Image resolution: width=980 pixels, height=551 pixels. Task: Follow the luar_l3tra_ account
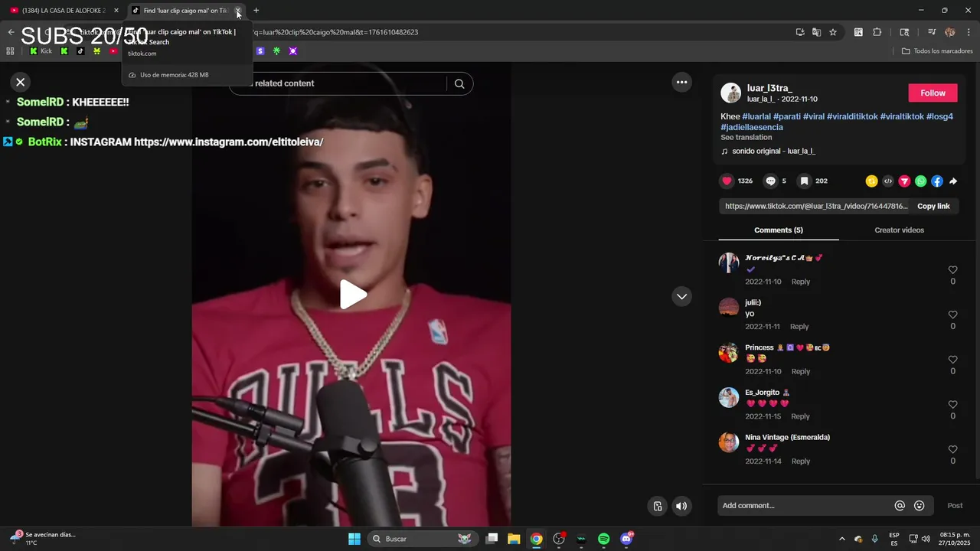(x=933, y=93)
